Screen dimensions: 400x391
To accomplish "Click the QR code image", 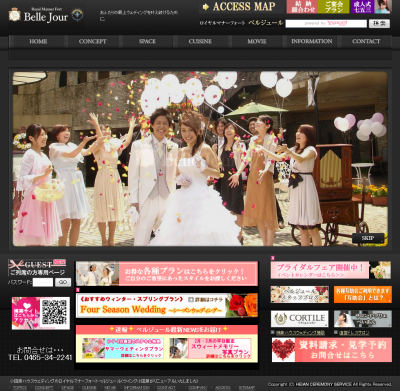I will pyautogui.click(x=54, y=313).
